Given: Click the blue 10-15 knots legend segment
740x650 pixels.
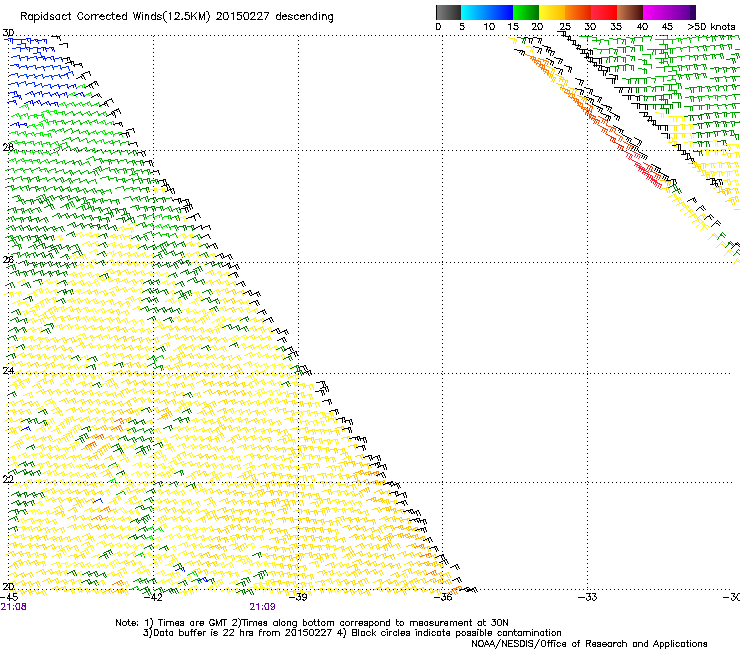Looking at the screenshot, I should point(500,12).
